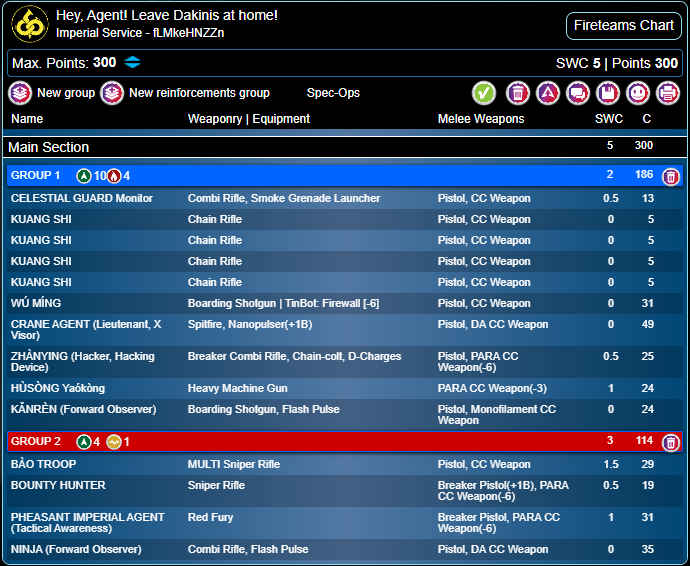This screenshot has height=566, width=690.
Task: Adjust Max. Points with the blue stepper arrows
Action: 132,62
